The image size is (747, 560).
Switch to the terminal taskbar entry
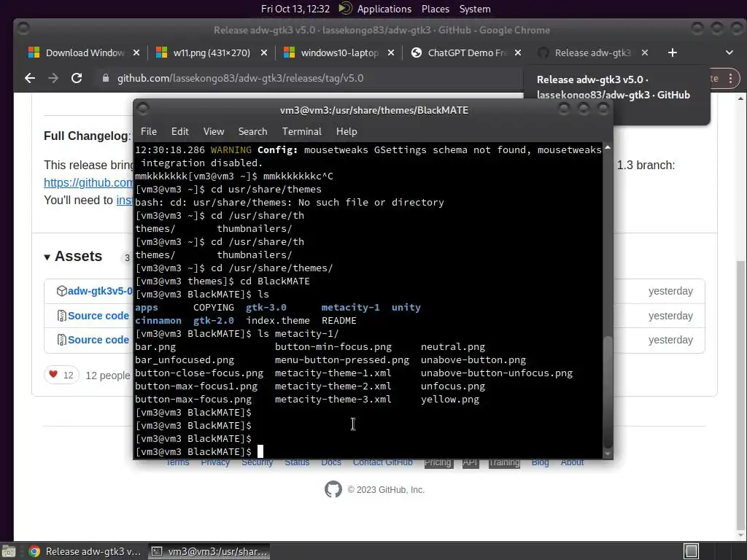point(209,551)
